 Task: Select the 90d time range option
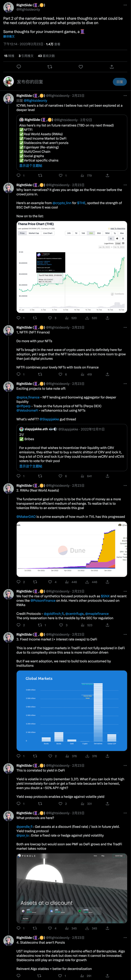(99, 233)
